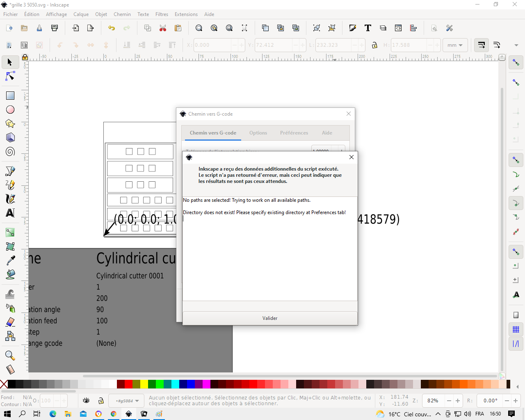Open the Filtres menu
The image size is (525, 420).
tap(162, 14)
